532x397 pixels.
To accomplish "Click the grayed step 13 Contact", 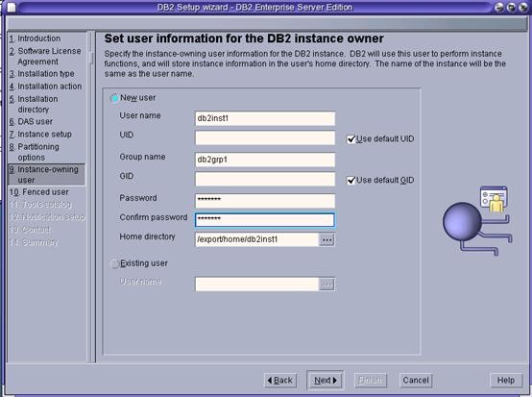I will tap(30, 230).
